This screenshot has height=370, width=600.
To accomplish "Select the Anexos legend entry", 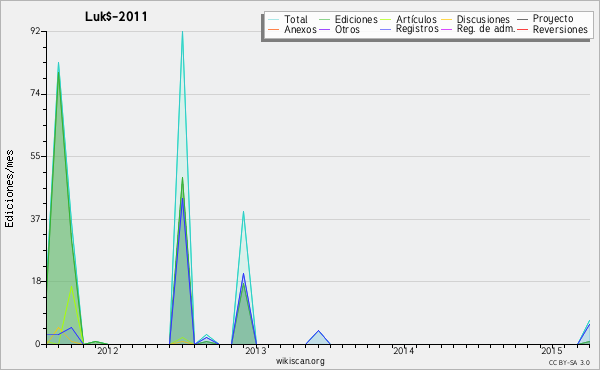I will point(300,29).
